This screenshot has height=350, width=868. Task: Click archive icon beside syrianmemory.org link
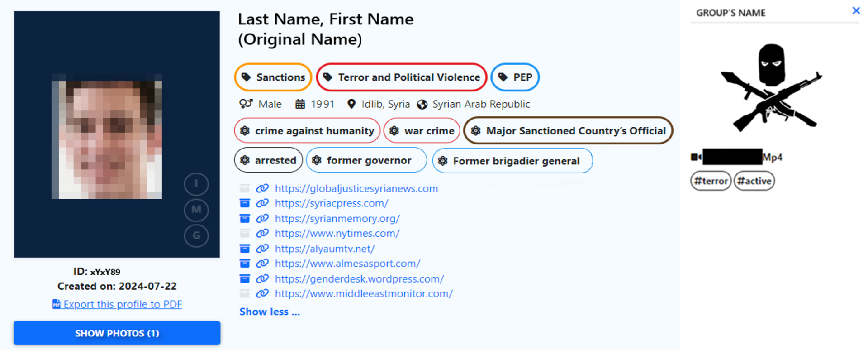(245, 219)
